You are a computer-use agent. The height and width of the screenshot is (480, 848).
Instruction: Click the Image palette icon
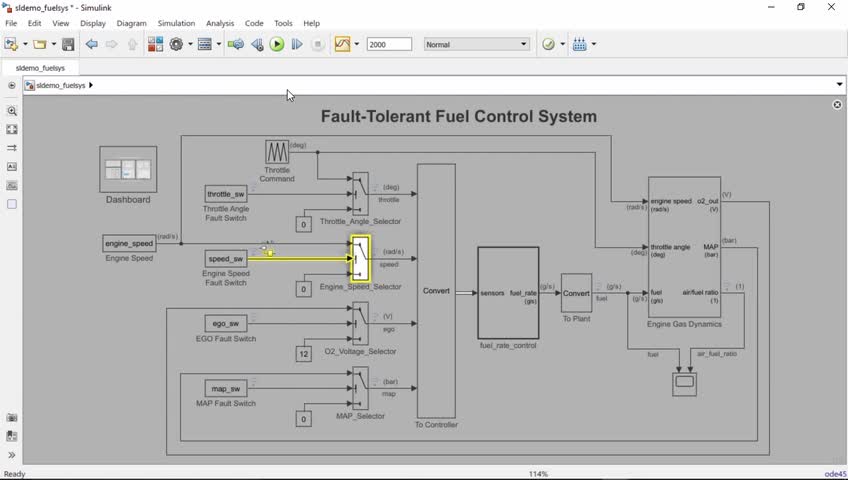click(x=12, y=186)
